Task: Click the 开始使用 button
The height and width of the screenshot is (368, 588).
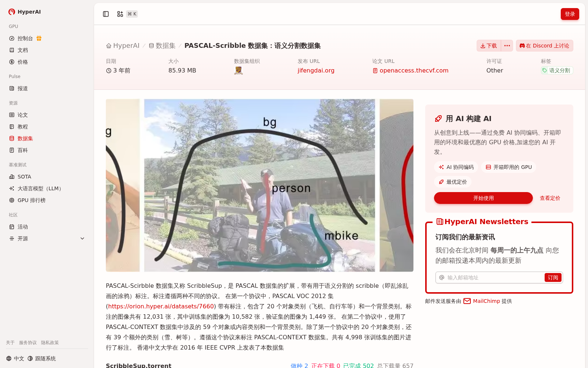Action: click(483, 198)
